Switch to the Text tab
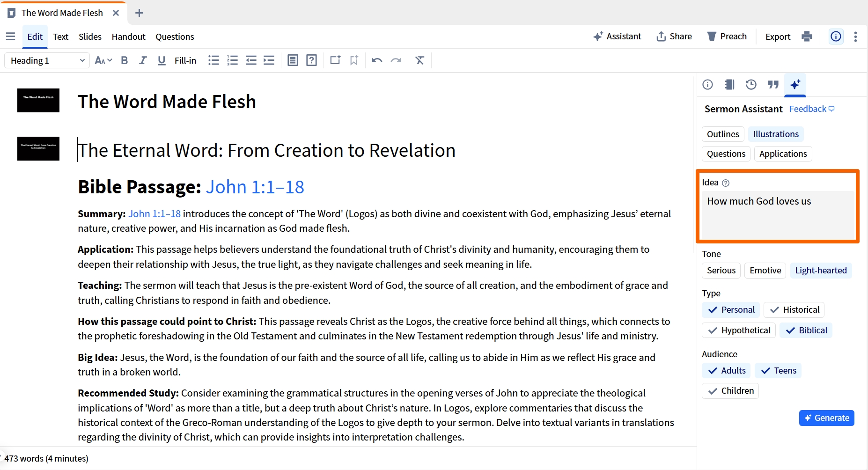 point(60,37)
